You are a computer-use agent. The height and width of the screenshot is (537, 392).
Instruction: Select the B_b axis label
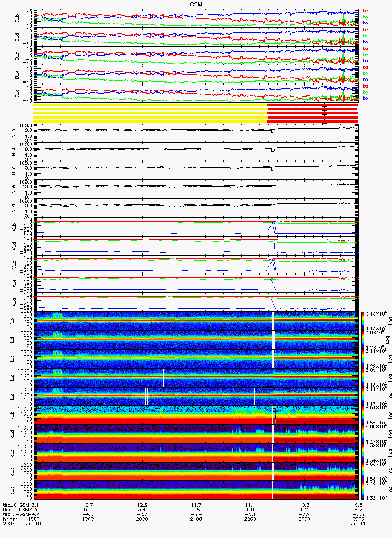pos(17,19)
